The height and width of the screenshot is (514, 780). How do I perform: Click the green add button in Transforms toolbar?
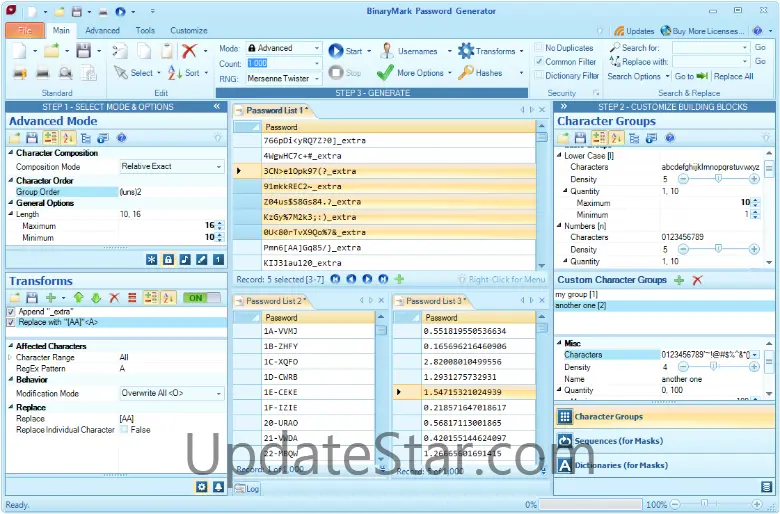click(51, 298)
